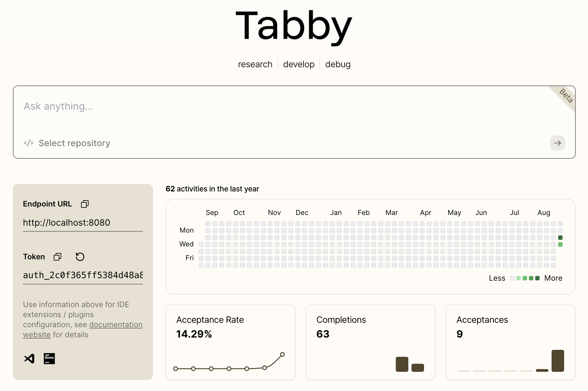588x391 pixels.
Task: Click the Token value field
Action: click(x=83, y=275)
